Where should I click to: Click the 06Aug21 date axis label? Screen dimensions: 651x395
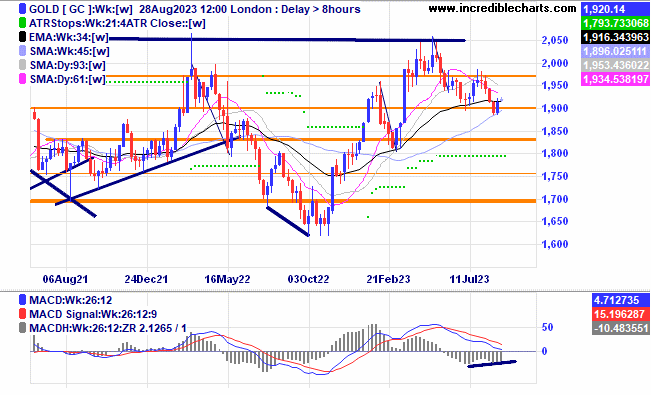pyautogui.click(x=65, y=279)
